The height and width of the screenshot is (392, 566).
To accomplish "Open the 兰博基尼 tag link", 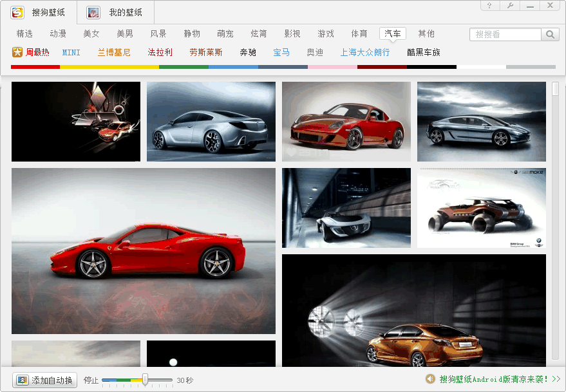I will click(114, 52).
